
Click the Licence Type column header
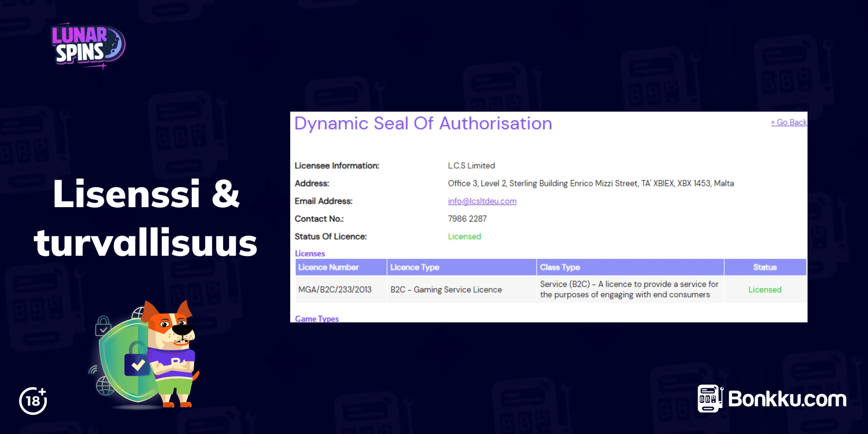coord(461,267)
